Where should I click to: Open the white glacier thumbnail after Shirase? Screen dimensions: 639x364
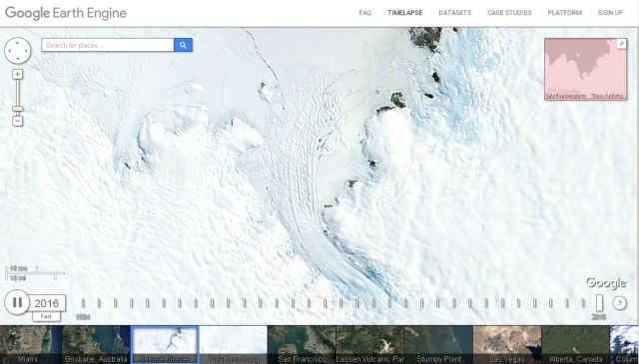coord(233,344)
